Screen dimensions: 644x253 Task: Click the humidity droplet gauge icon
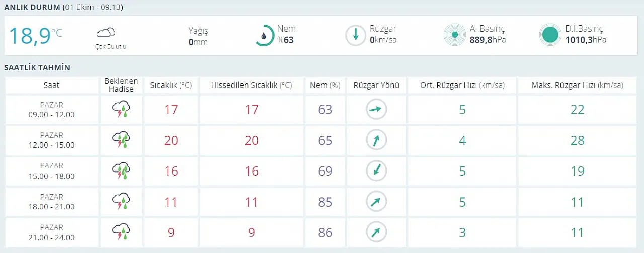[x=264, y=35]
